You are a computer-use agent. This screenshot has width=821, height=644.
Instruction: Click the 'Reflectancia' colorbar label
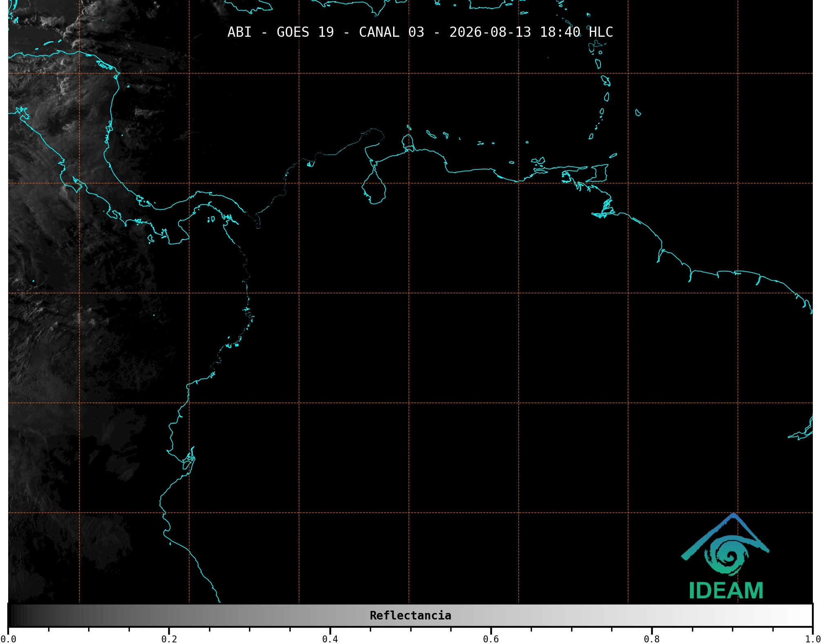410,615
